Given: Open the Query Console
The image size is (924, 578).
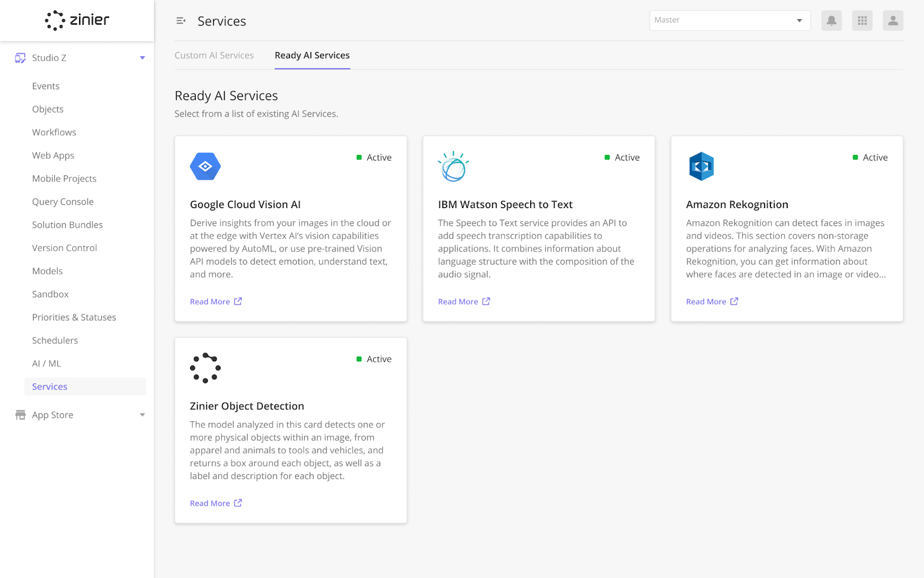Looking at the screenshot, I should tap(63, 202).
